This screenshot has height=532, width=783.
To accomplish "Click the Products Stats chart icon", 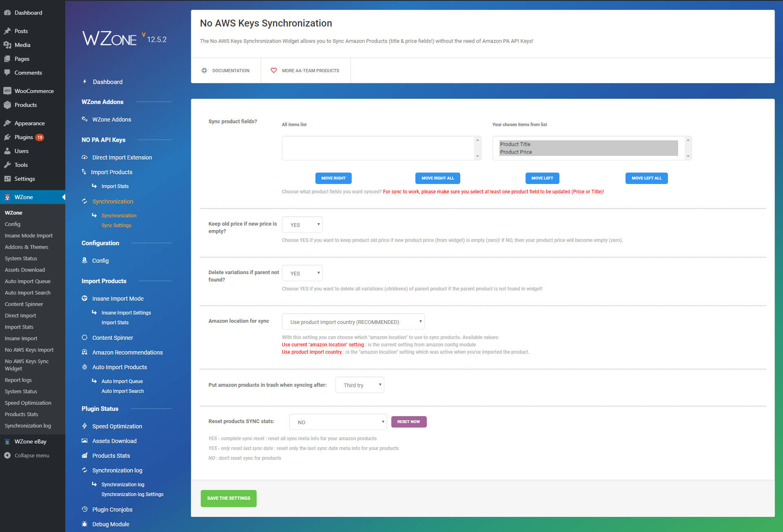I will pyautogui.click(x=84, y=455).
